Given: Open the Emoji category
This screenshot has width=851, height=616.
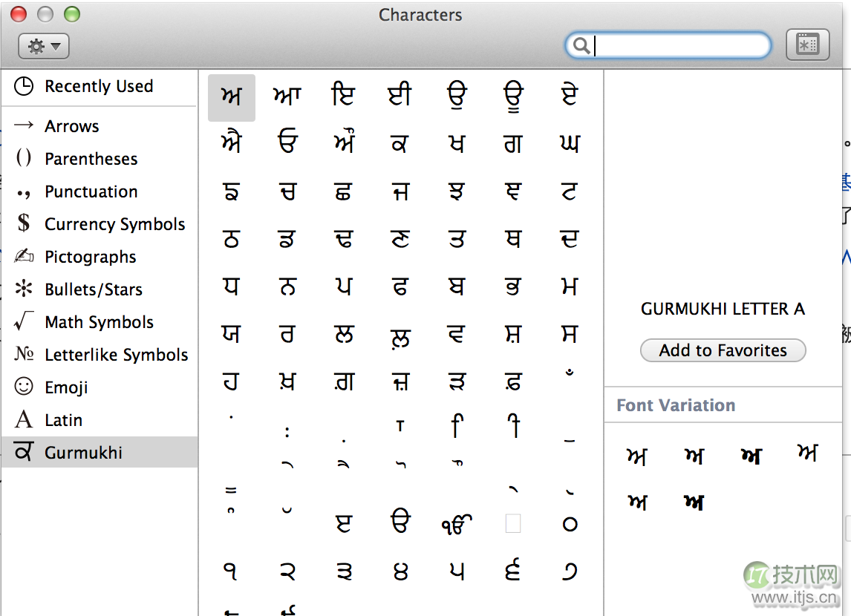Looking at the screenshot, I should click(x=99, y=387).
